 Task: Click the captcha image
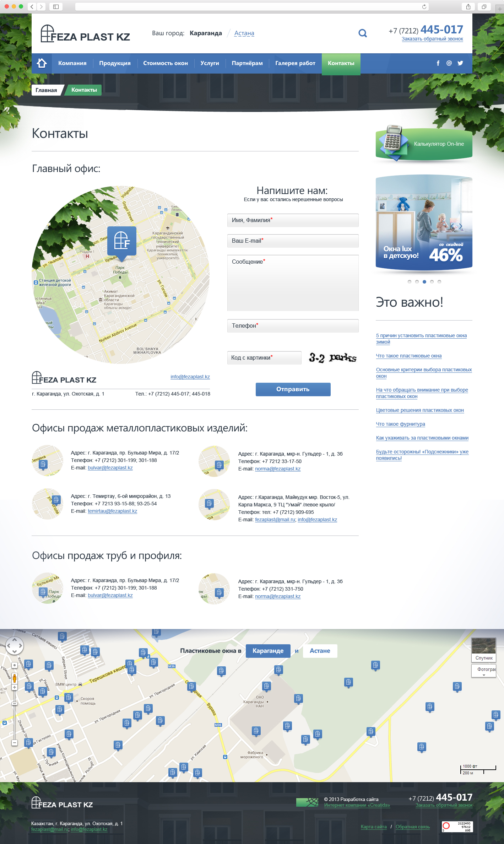click(332, 358)
